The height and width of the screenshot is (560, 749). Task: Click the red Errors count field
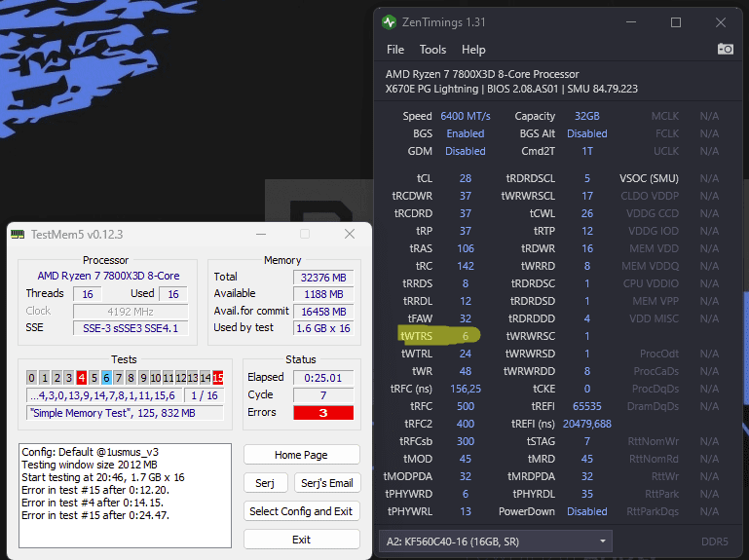point(323,412)
